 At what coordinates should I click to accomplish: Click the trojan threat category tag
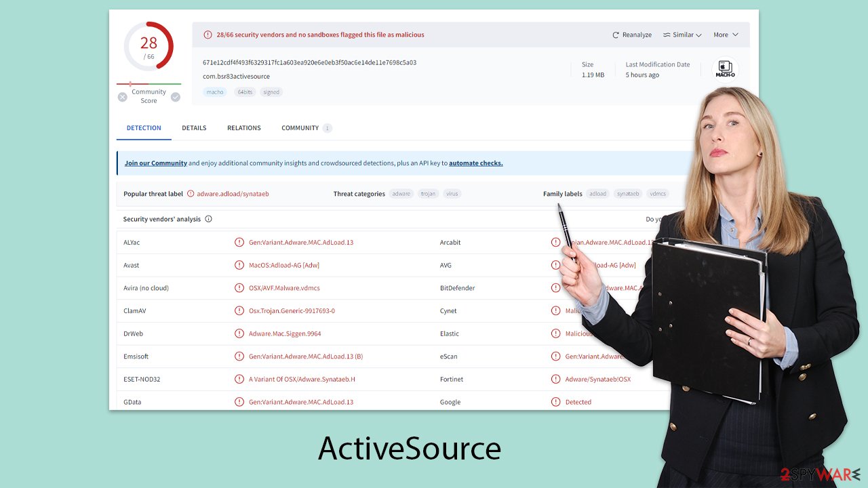(x=429, y=194)
